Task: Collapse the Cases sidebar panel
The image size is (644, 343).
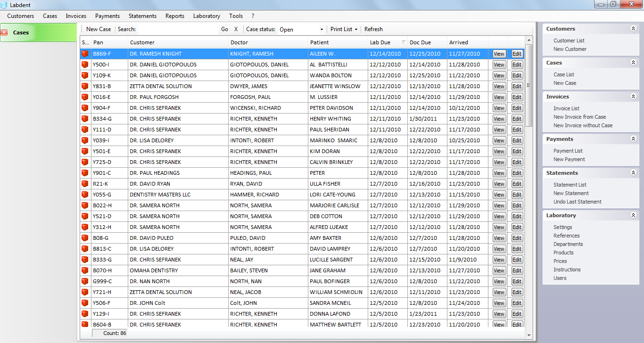Action: tap(633, 63)
